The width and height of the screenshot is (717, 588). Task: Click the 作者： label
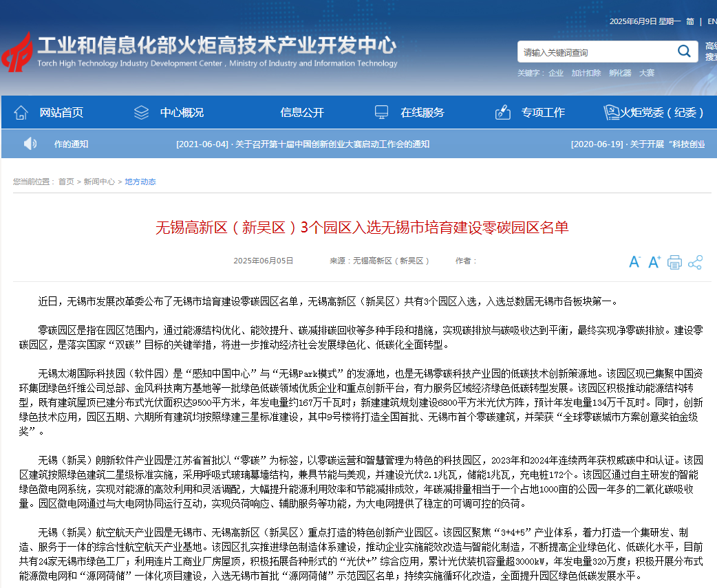click(x=466, y=261)
